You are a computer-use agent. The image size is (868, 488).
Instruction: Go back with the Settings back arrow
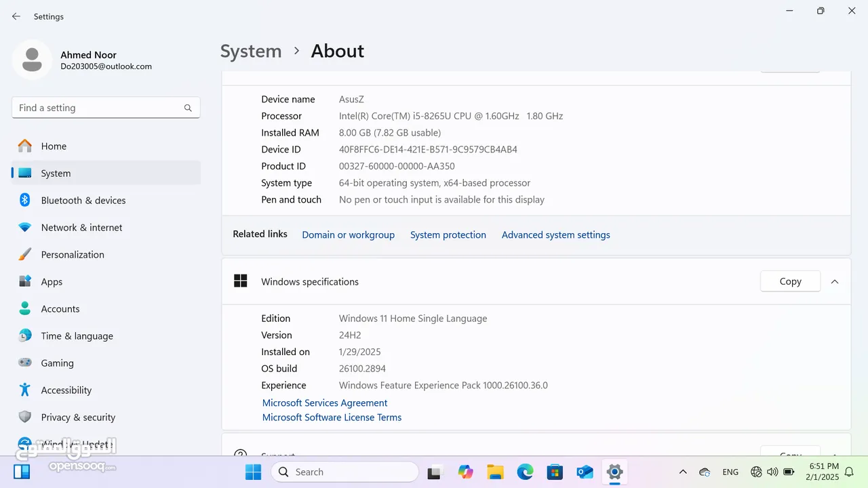pyautogui.click(x=16, y=16)
